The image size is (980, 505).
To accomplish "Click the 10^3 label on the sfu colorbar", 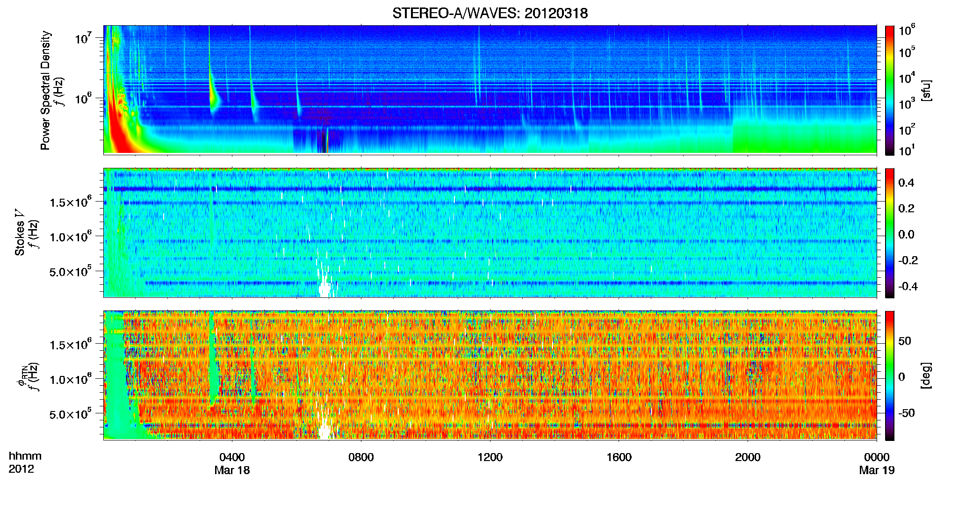I will coord(907,104).
